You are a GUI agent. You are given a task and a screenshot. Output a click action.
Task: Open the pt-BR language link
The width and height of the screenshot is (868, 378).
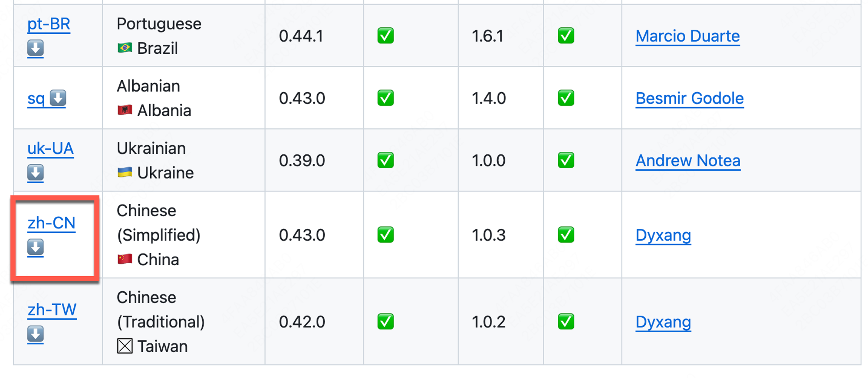49,24
